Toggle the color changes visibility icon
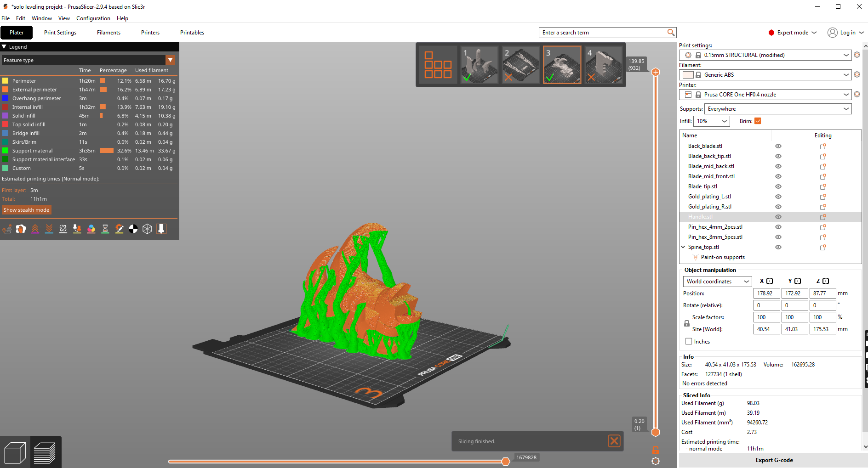Screen dimensions: 868x468 click(91, 229)
